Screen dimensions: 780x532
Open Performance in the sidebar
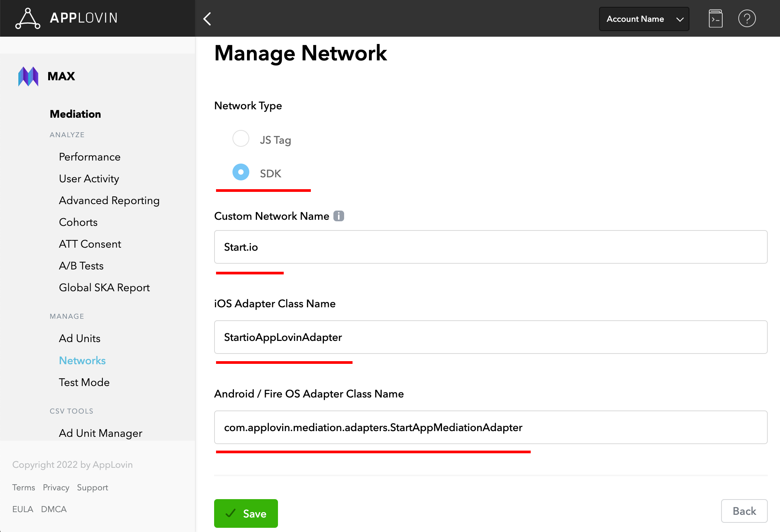pyautogui.click(x=89, y=157)
